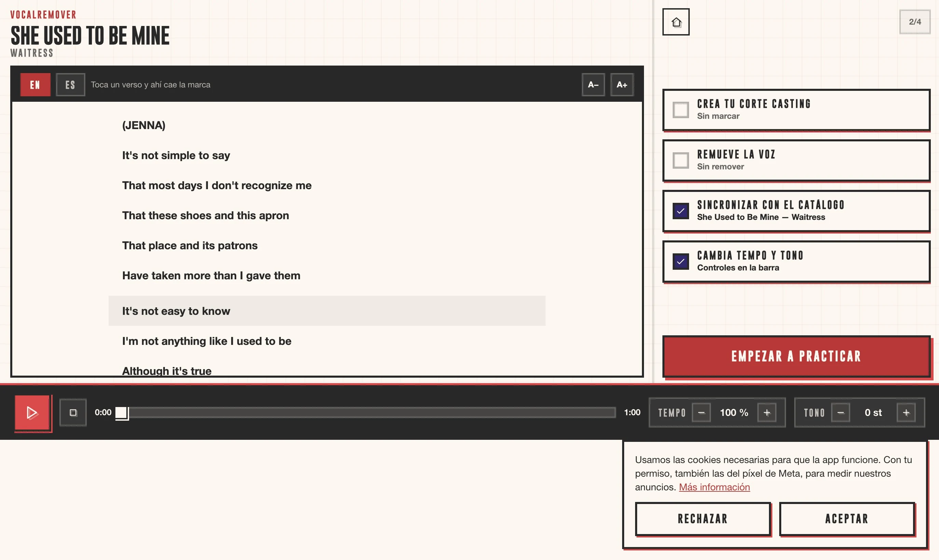The image size is (939, 560).
Task: Increase font size with A+ button
Action: [x=622, y=85]
